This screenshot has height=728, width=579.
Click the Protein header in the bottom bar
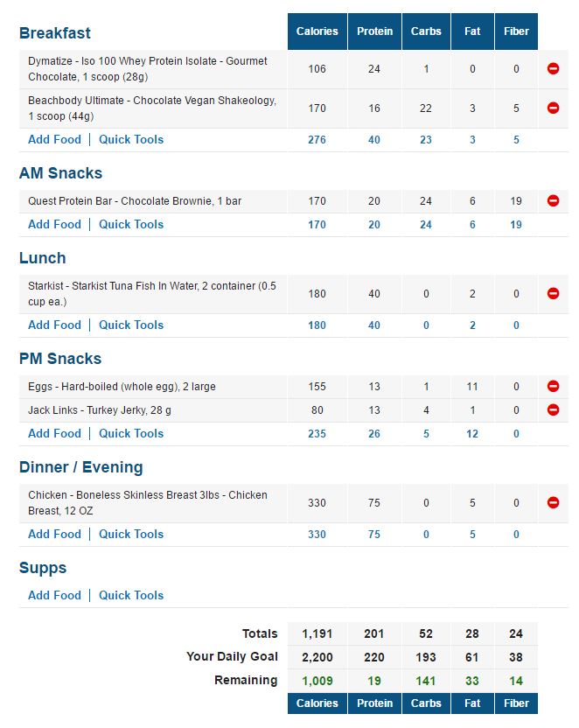[374, 703]
